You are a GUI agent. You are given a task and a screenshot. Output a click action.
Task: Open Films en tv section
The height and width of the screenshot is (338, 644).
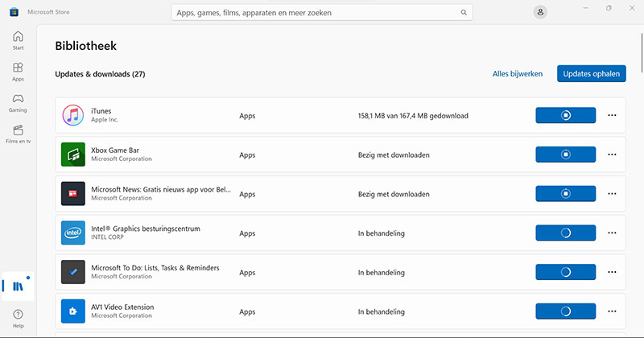coord(18,134)
